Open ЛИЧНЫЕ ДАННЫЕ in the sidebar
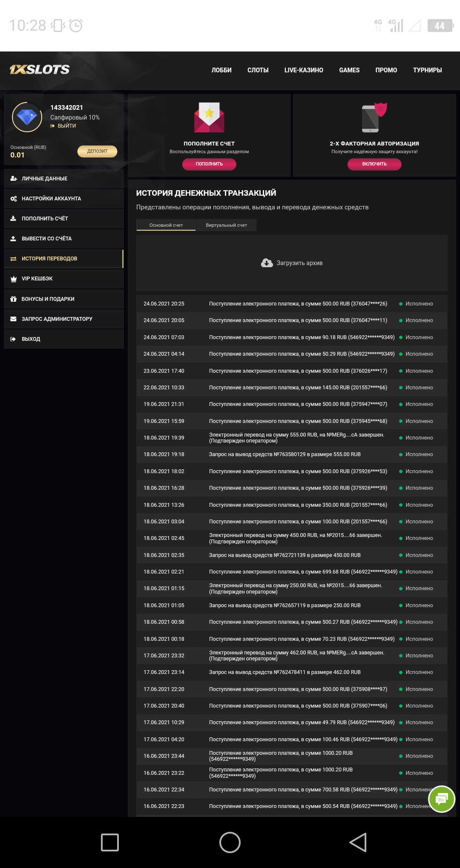 point(45,179)
